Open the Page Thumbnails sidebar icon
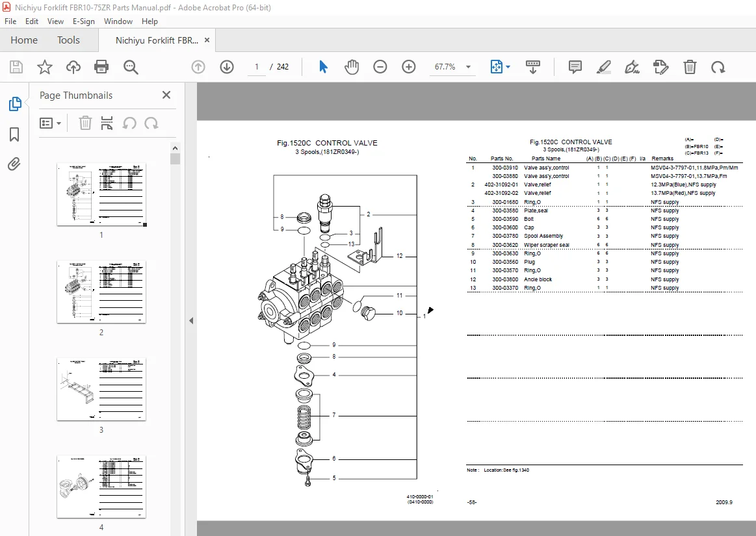Image resolution: width=756 pixels, height=536 pixels. pos(15,104)
